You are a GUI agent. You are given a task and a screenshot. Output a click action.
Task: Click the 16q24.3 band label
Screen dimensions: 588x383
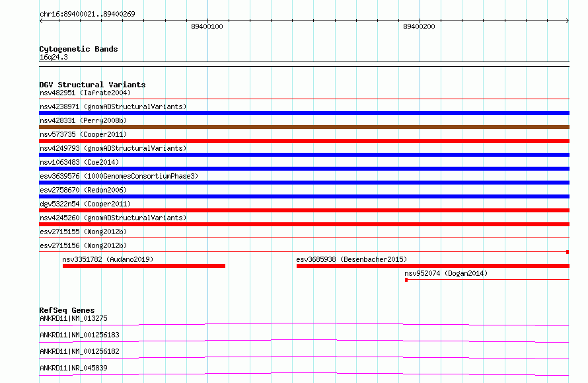pyautogui.click(x=54, y=57)
